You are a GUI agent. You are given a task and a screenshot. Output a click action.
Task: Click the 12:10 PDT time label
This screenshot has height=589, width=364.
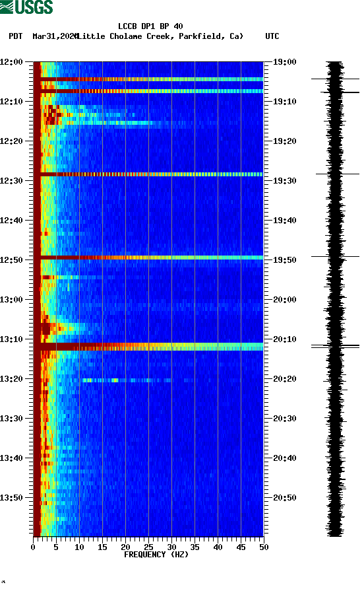pyautogui.click(x=11, y=102)
